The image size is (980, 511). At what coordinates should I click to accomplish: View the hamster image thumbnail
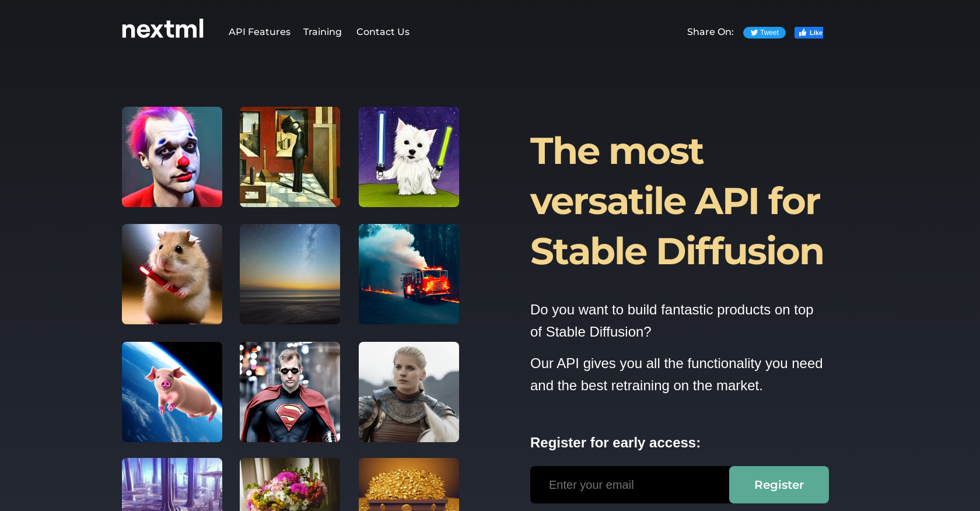tap(172, 274)
